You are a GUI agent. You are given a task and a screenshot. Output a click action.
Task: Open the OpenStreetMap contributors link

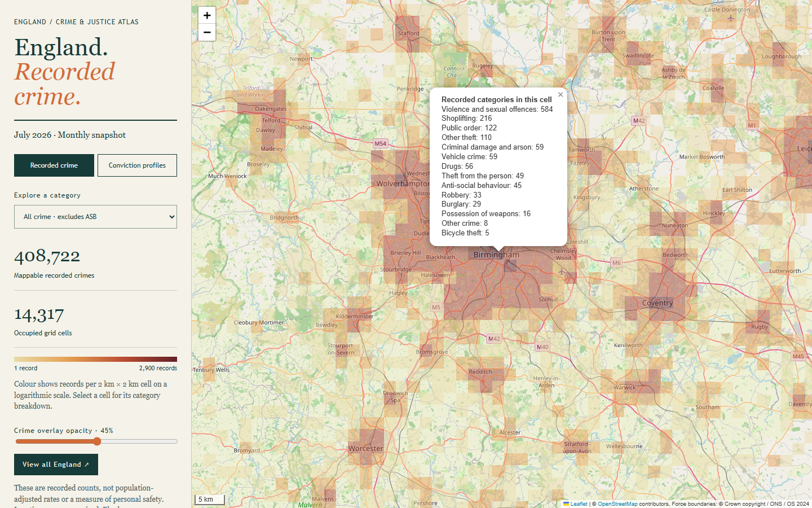(x=617, y=504)
